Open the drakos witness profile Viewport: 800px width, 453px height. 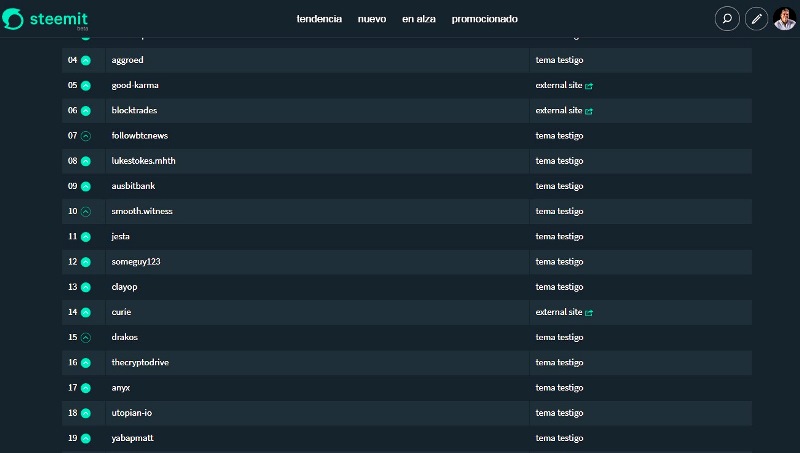[x=124, y=337]
